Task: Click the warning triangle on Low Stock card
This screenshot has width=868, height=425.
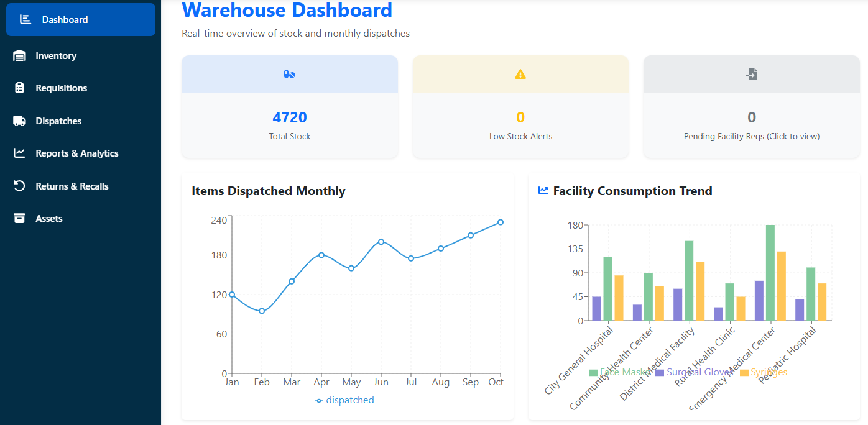Action: 520,75
